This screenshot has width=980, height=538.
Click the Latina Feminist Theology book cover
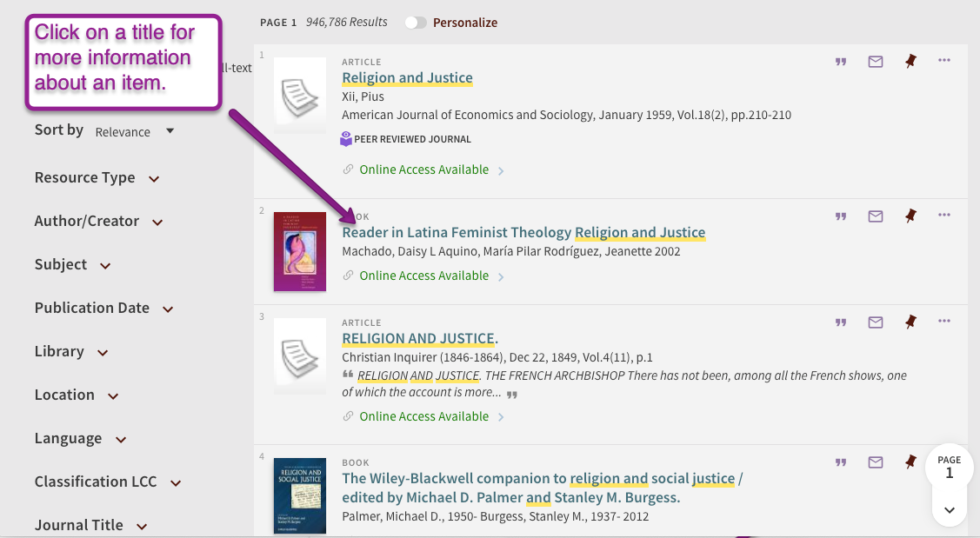[299, 251]
